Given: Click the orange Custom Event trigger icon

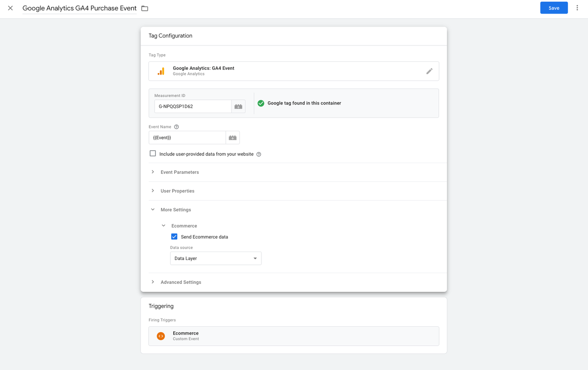Looking at the screenshot, I should (161, 336).
